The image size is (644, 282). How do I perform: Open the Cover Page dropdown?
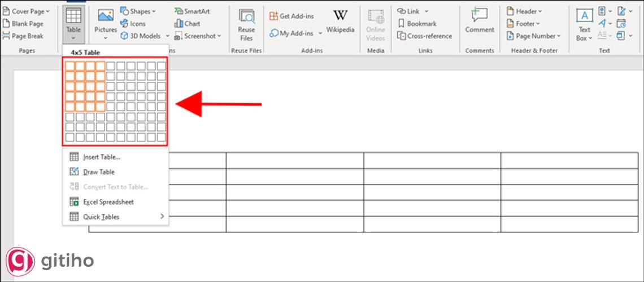(x=26, y=11)
